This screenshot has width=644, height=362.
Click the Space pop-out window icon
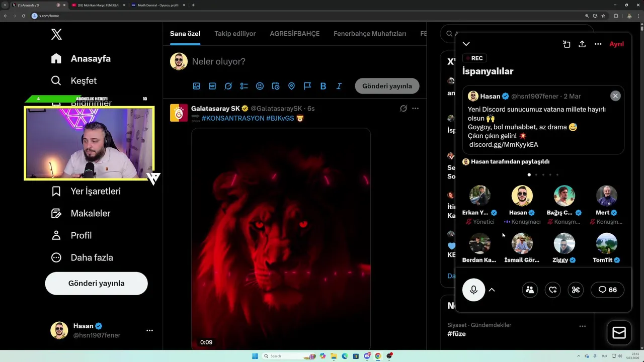tap(567, 44)
